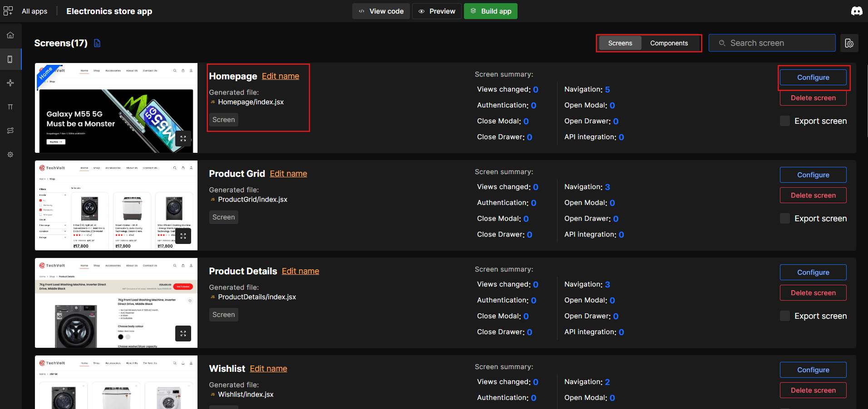Viewport: 868px width, 409px height.
Task: Open the Product Details screen thumbnail
Action: tap(116, 303)
